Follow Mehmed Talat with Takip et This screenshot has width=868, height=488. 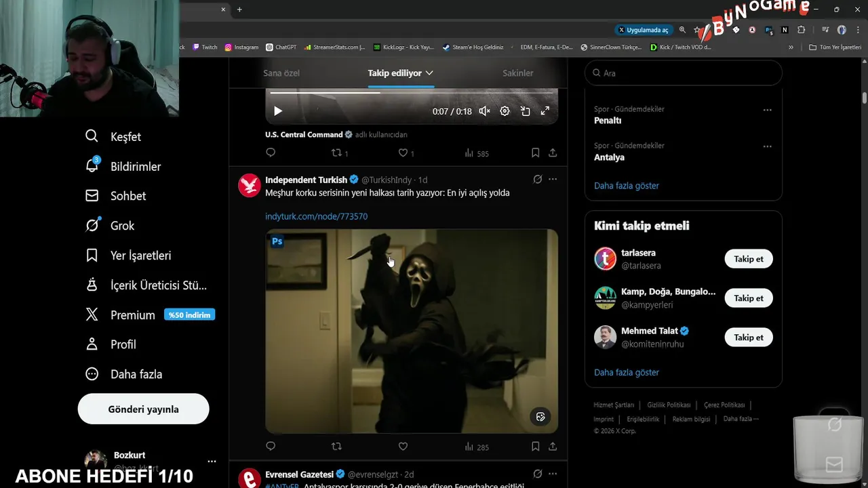point(749,338)
